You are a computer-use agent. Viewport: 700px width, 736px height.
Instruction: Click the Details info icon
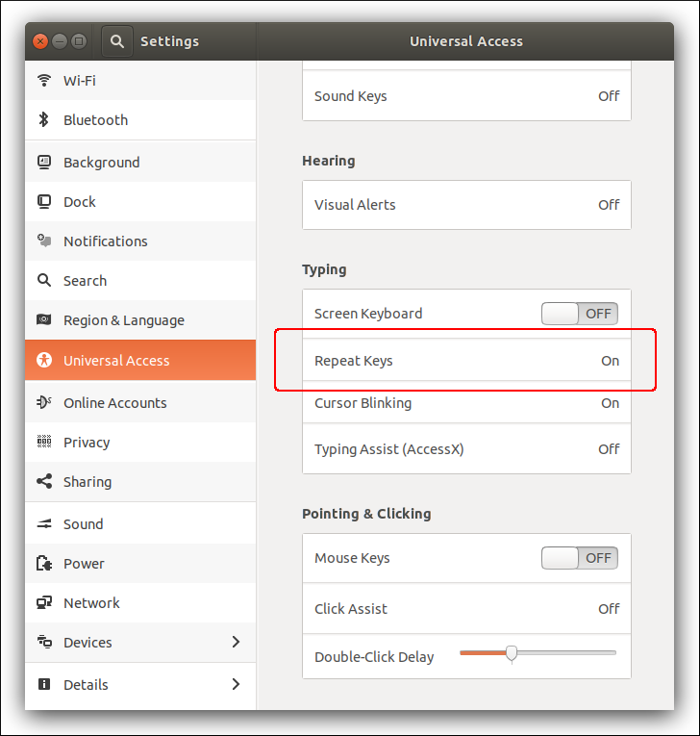tap(44, 684)
